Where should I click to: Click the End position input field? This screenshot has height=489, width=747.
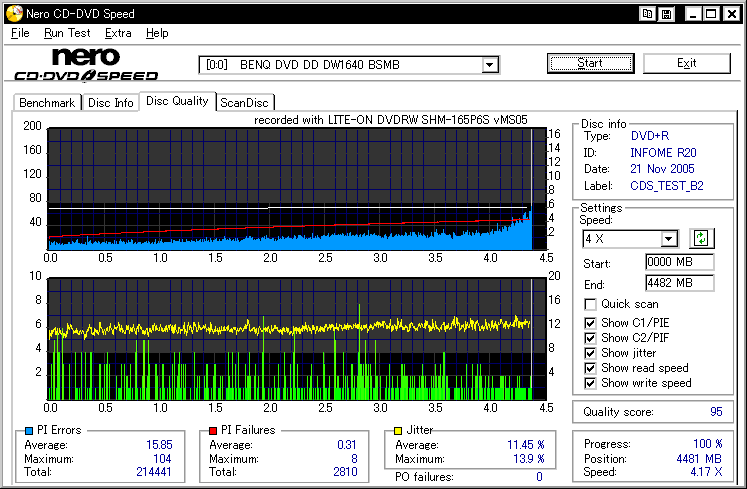(679, 283)
